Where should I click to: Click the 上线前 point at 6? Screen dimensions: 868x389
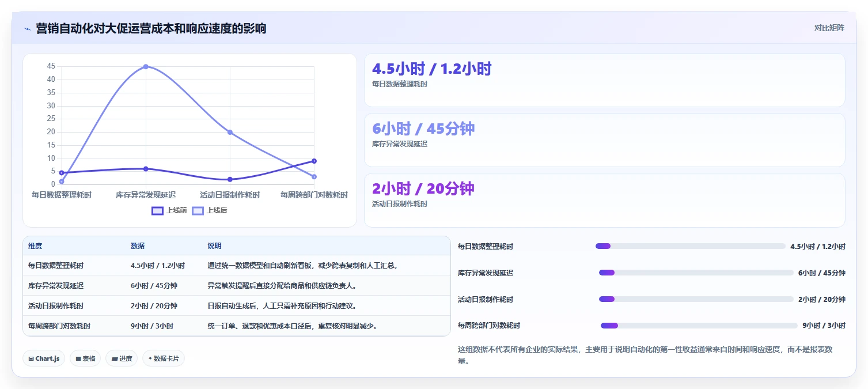(x=146, y=169)
